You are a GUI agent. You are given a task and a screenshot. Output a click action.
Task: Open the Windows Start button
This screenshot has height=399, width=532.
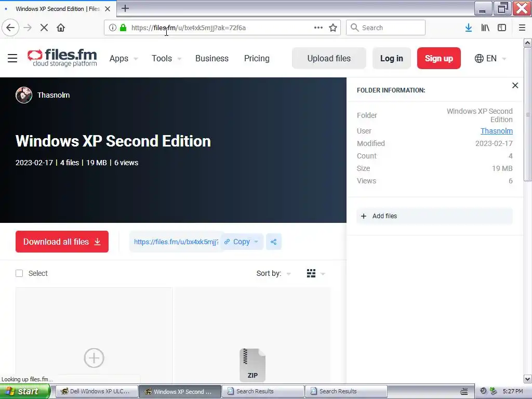tap(25, 391)
